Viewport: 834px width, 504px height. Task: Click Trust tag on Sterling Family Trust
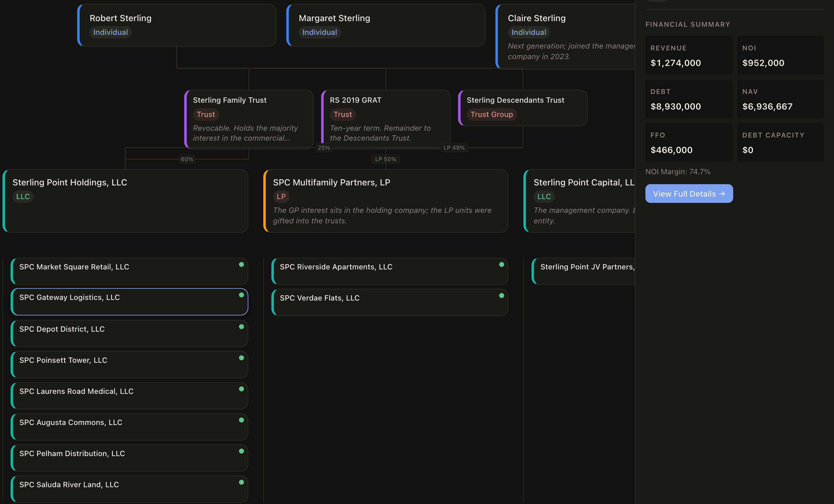[206, 114]
